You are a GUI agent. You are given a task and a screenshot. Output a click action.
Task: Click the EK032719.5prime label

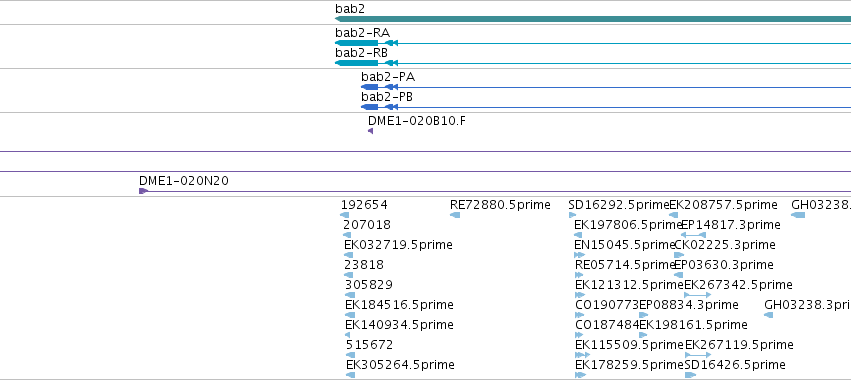(398, 245)
